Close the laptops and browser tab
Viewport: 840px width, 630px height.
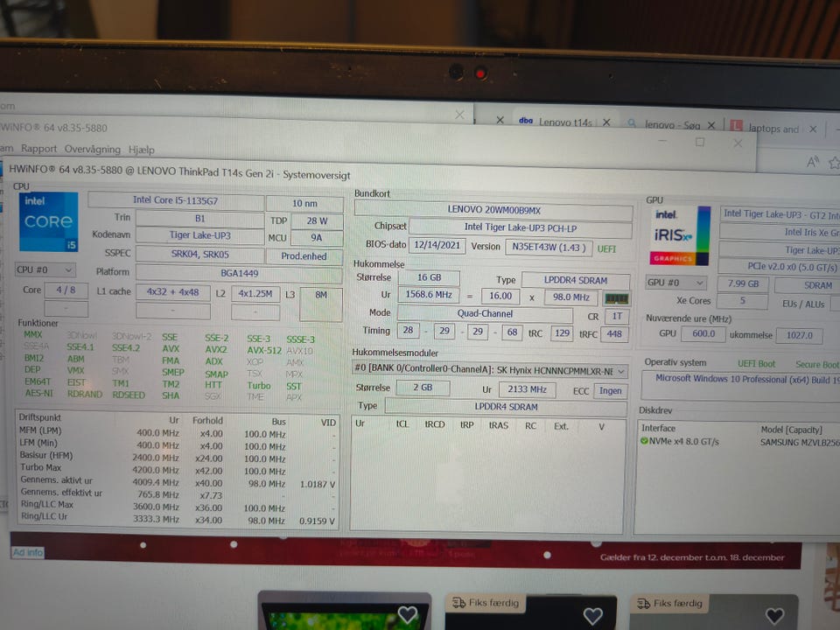813,129
